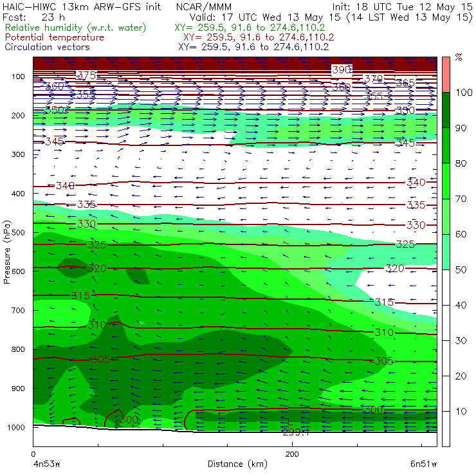Viewport: 476px width, 476px height.
Task: Select the 'L' low marker near surface
Action: pos(289,421)
